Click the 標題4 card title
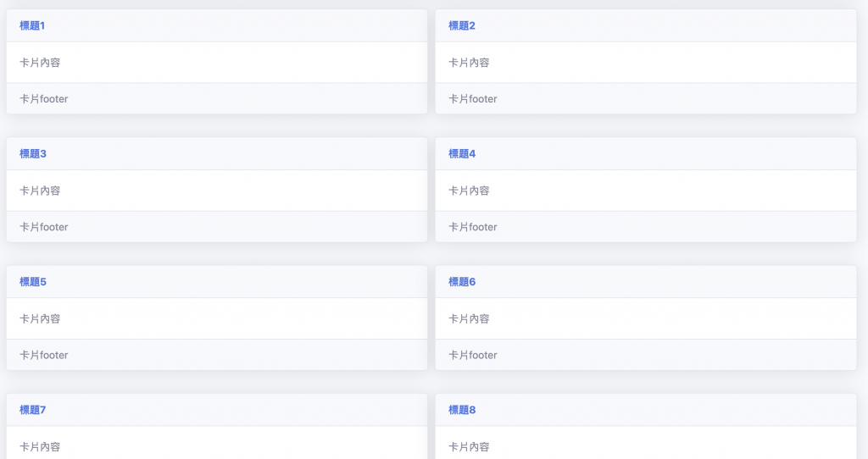 462,154
